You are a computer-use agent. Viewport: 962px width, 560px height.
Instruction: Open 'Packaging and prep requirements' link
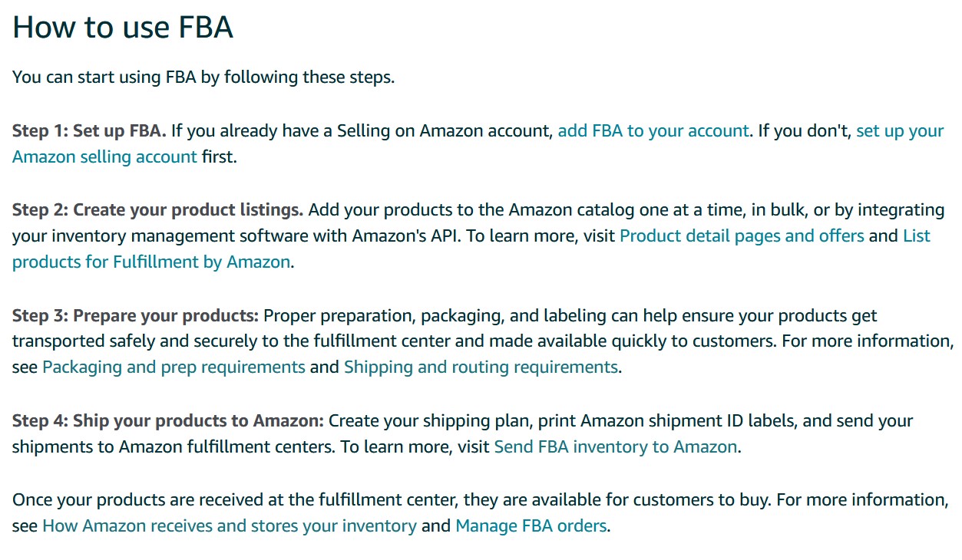(x=174, y=367)
